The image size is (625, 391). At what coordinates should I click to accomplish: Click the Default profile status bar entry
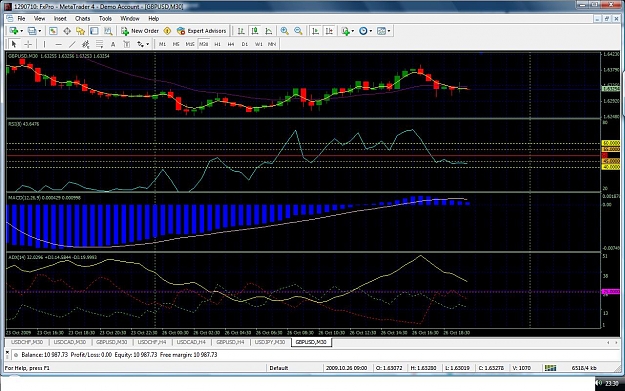point(279,368)
